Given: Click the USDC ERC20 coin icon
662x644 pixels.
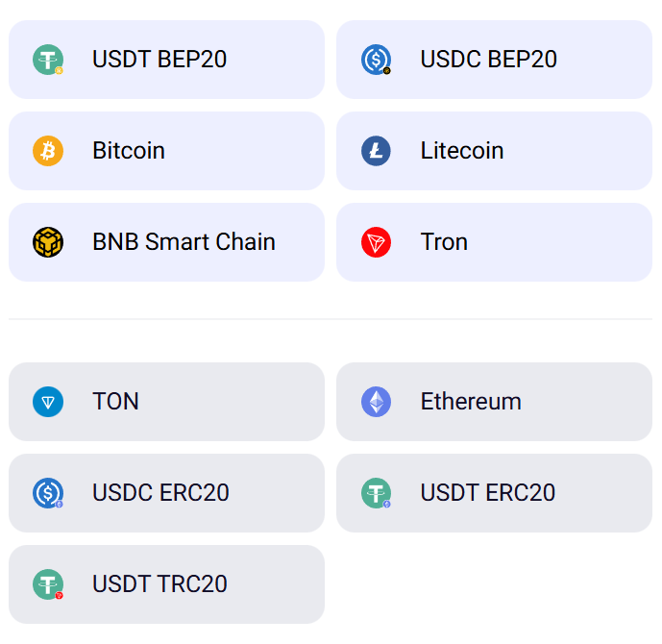Looking at the screenshot, I should (48, 493).
